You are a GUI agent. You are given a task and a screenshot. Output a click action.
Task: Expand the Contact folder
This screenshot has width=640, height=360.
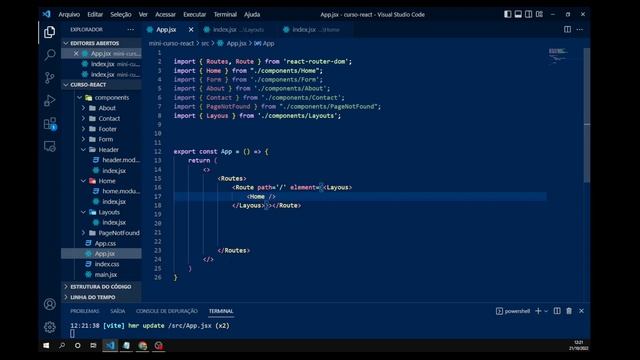101,118
